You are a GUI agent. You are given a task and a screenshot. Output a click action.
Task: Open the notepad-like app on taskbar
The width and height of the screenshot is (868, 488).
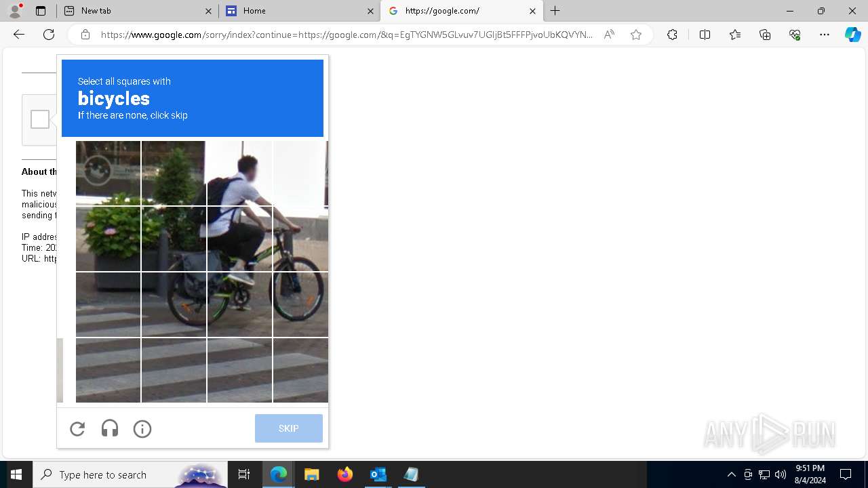pyautogui.click(x=411, y=474)
